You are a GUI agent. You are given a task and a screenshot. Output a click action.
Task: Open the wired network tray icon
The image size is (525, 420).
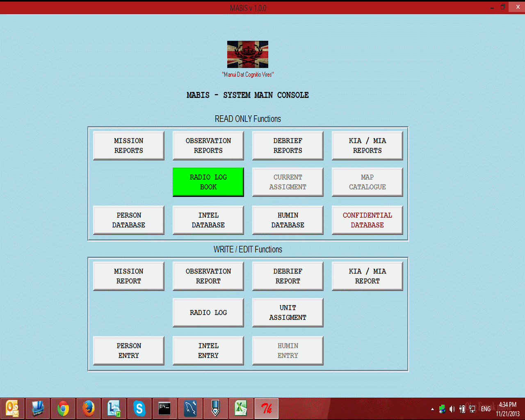tap(472, 409)
